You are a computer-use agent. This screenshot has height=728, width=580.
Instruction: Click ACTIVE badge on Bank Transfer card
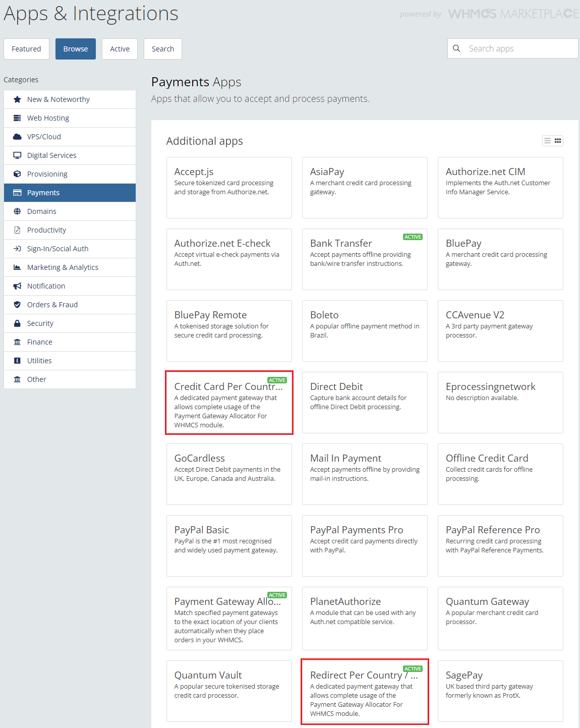(x=413, y=237)
